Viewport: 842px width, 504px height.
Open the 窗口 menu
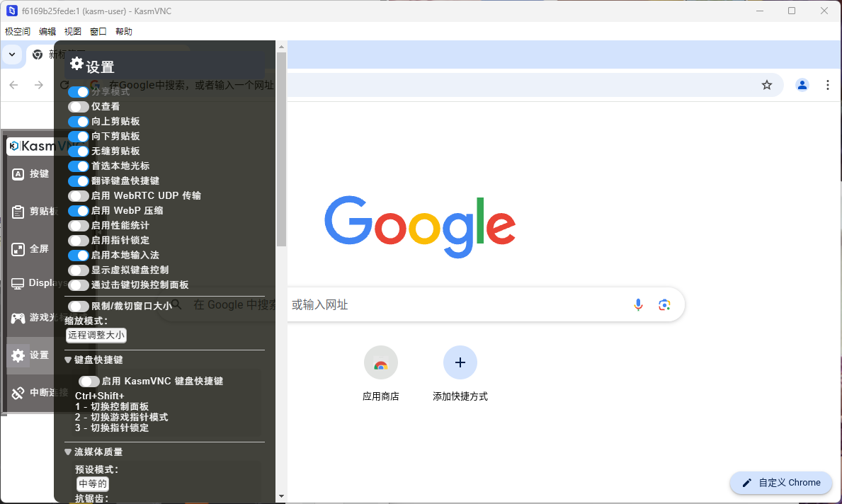pyautogui.click(x=98, y=32)
